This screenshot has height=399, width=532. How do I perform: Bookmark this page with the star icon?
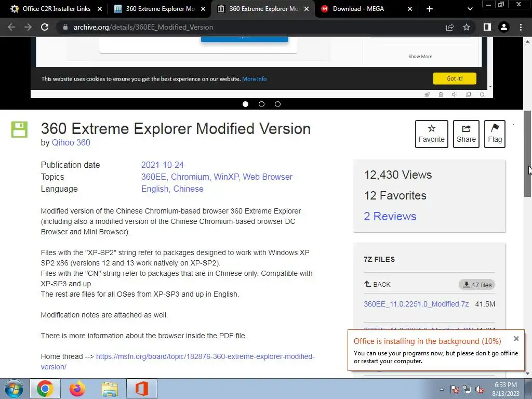coord(467,27)
